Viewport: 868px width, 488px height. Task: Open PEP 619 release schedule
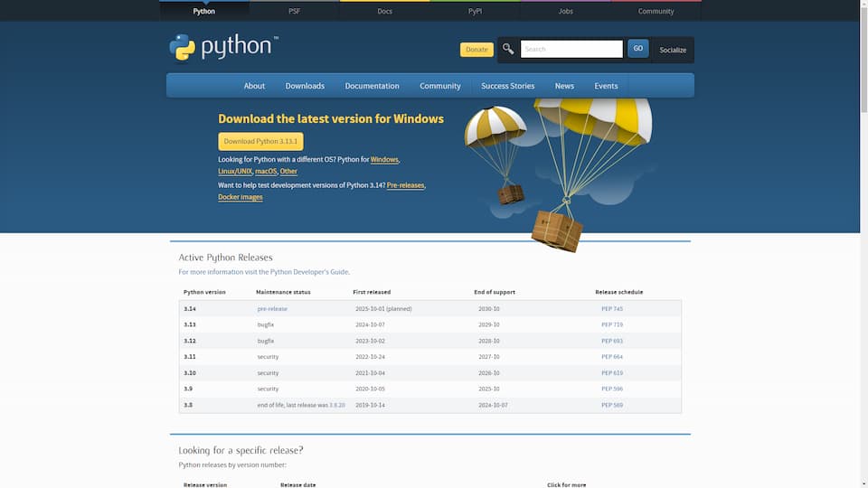(x=612, y=373)
